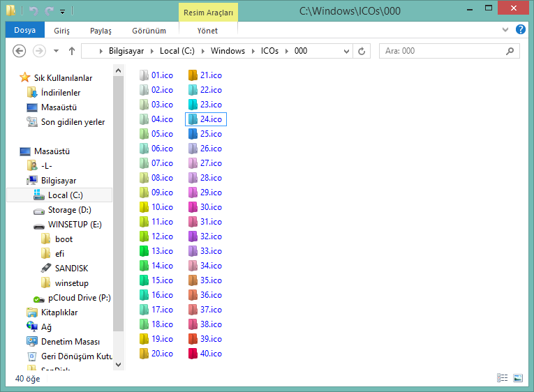Open Geri Dönüşüm Kutusu in tree
This screenshot has height=392, width=534.
pyautogui.click(x=77, y=356)
